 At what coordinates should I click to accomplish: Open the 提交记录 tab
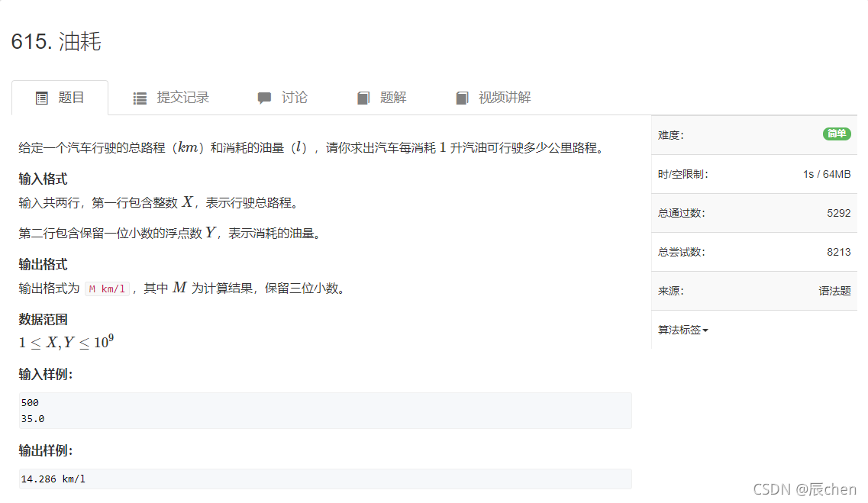[x=171, y=98]
